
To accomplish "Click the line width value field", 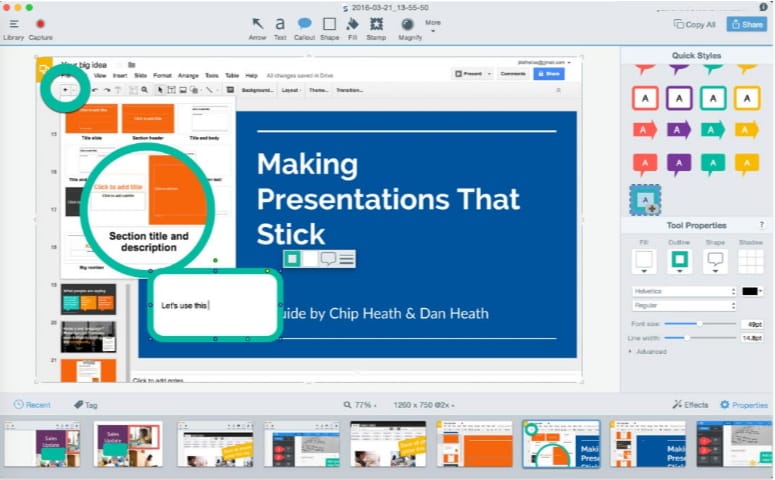I will [x=752, y=338].
